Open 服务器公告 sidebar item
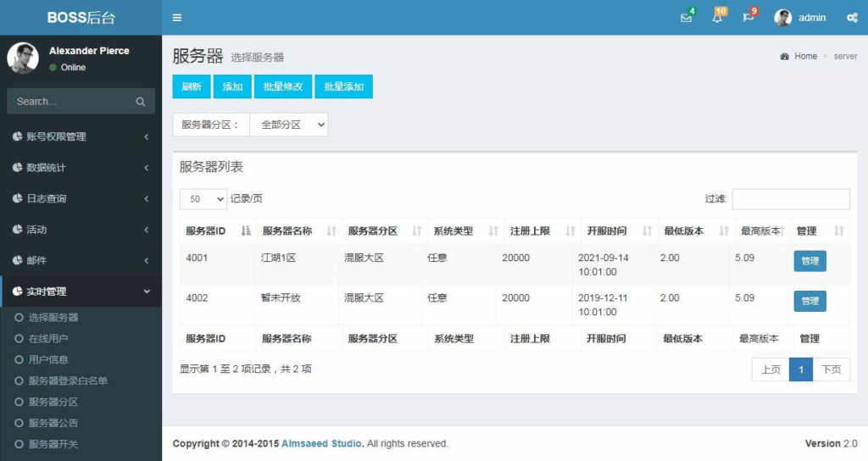Viewport: 868px width, 461px height. click(53, 423)
